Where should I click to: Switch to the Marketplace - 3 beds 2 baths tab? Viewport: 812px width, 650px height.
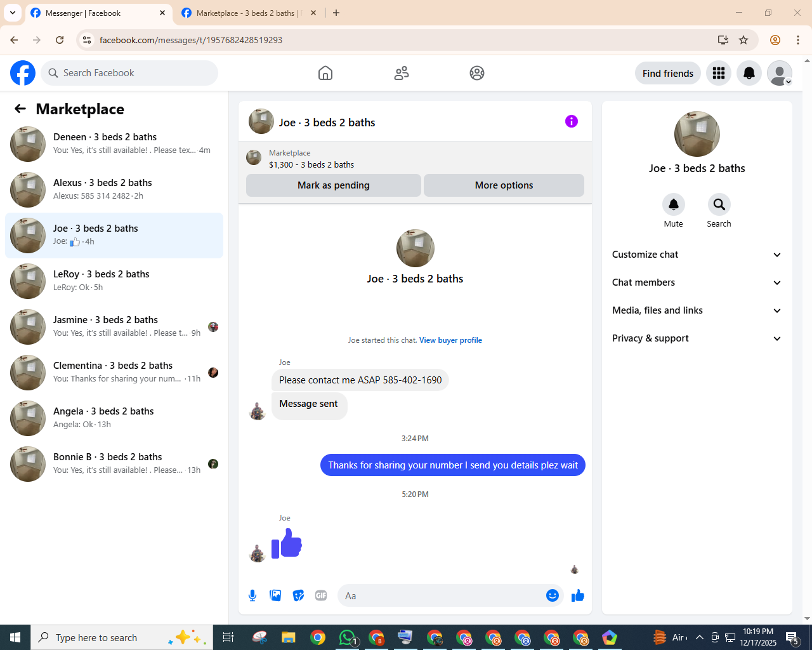(x=247, y=13)
